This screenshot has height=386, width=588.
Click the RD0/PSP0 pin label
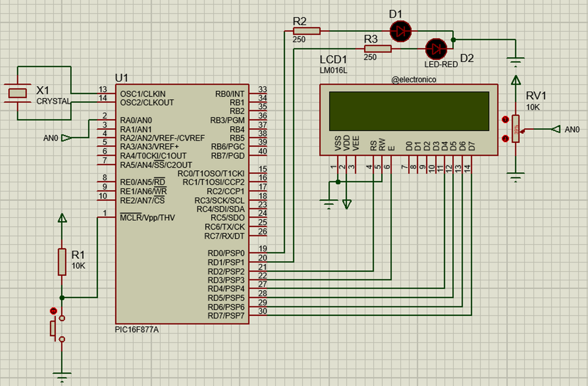click(x=226, y=253)
